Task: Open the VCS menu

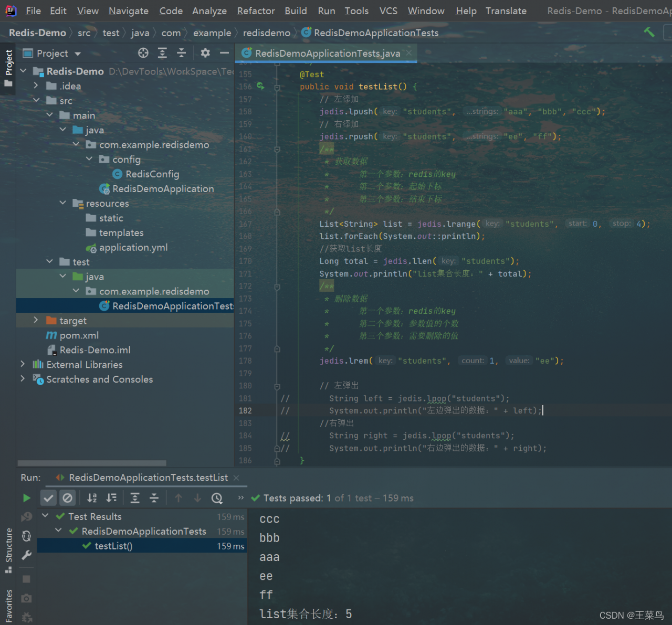Action: (x=388, y=11)
